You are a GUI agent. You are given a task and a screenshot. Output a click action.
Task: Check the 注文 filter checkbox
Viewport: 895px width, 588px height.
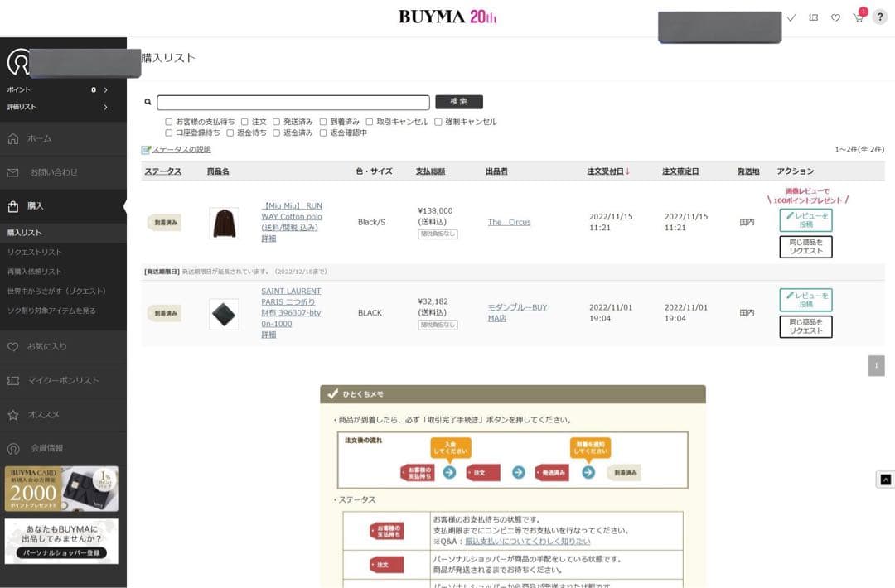pyautogui.click(x=244, y=122)
